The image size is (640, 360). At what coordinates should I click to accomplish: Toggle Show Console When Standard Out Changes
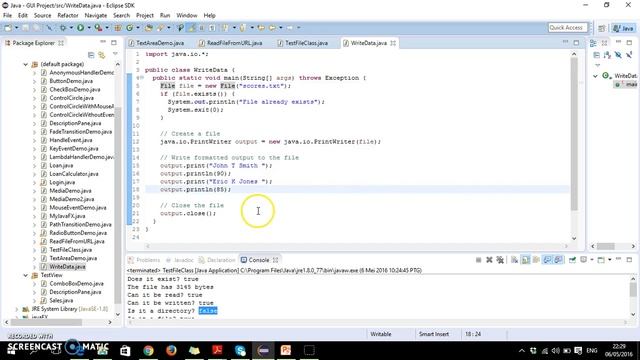(x=547, y=260)
